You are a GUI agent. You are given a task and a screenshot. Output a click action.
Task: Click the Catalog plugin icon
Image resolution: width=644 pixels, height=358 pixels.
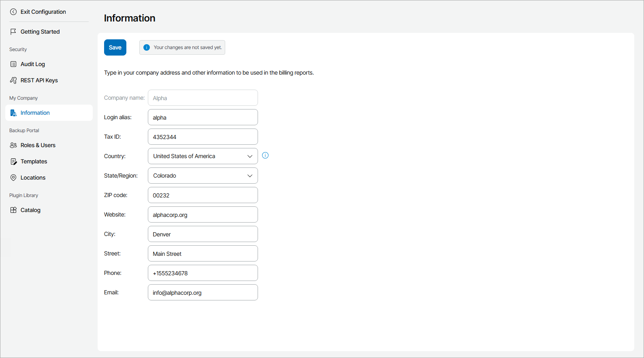point(13,210)
